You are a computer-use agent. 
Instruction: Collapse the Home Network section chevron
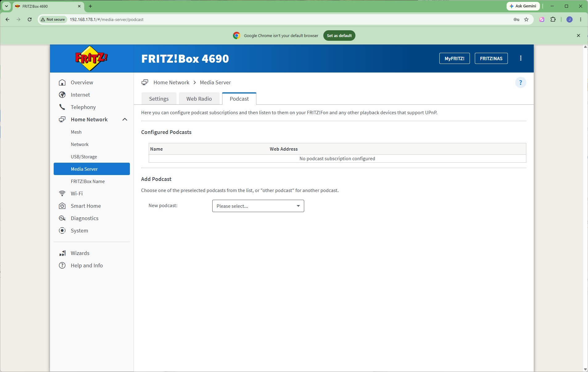coord(125,119)
